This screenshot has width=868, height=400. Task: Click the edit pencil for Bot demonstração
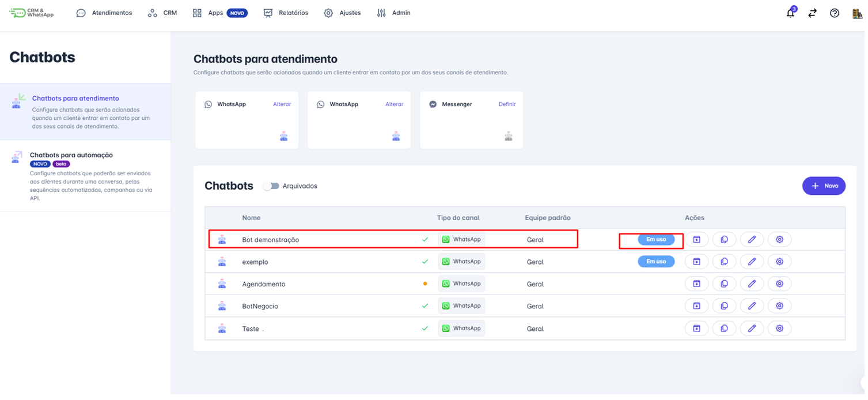pos(752,240)
